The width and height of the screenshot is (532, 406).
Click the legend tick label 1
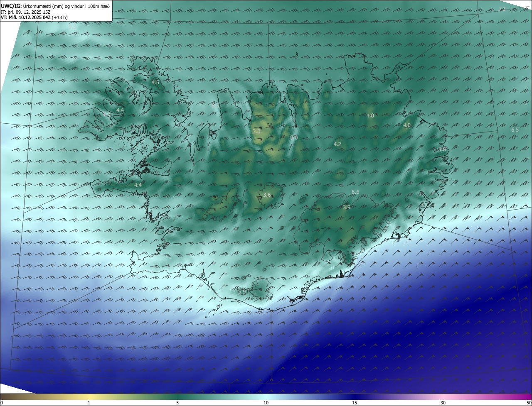(x=89, y=403)
